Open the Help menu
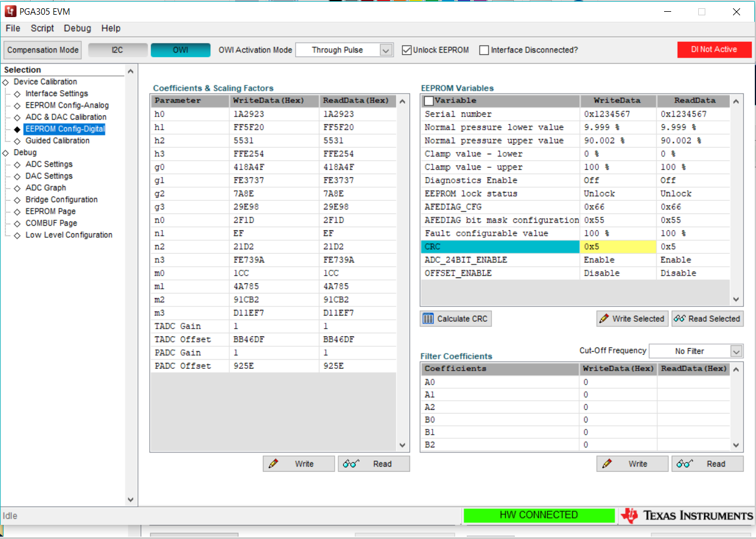The image size is (756, 539). point(111,28)
